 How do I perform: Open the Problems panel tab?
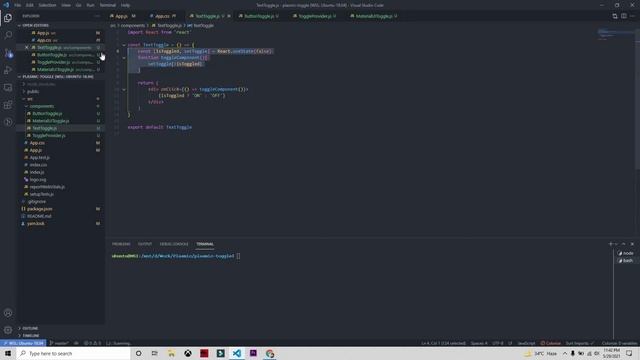point(121,244)
